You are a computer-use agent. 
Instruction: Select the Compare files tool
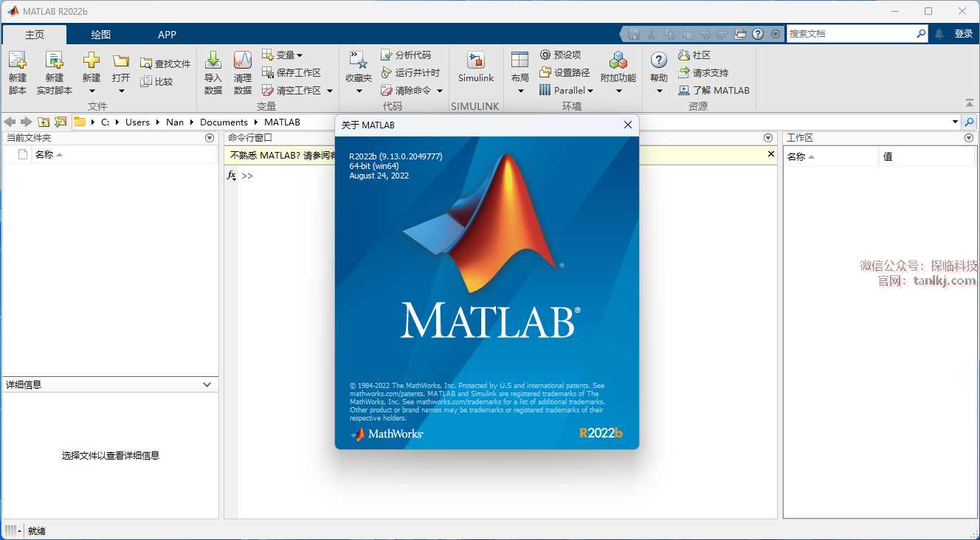(156, 82)
